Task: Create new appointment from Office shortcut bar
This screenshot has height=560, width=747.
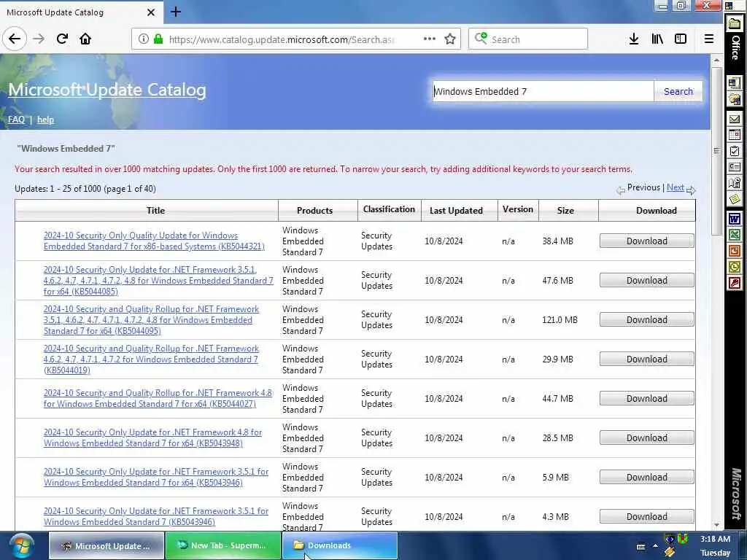Action: coord(735,135)
